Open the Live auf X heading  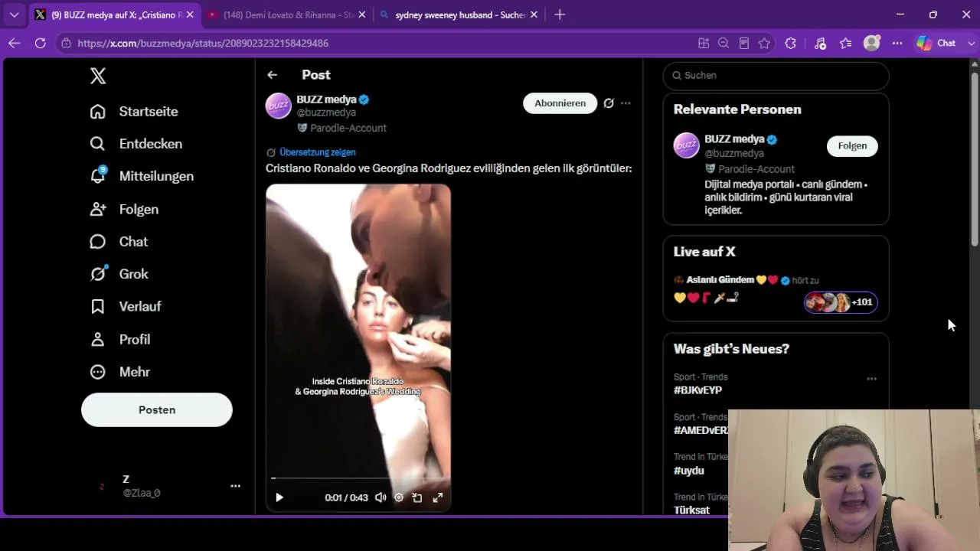704,252
